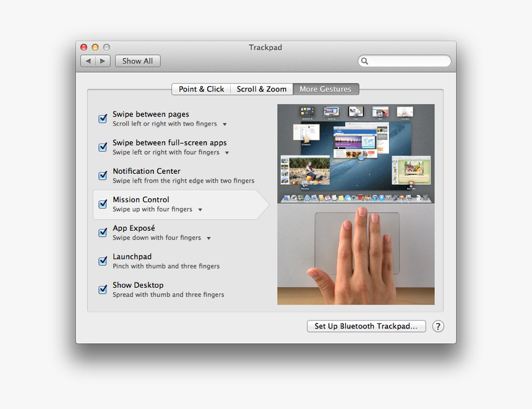Open help with the question mark button
The height and width of the screenshot is (409, 532).
438,326
